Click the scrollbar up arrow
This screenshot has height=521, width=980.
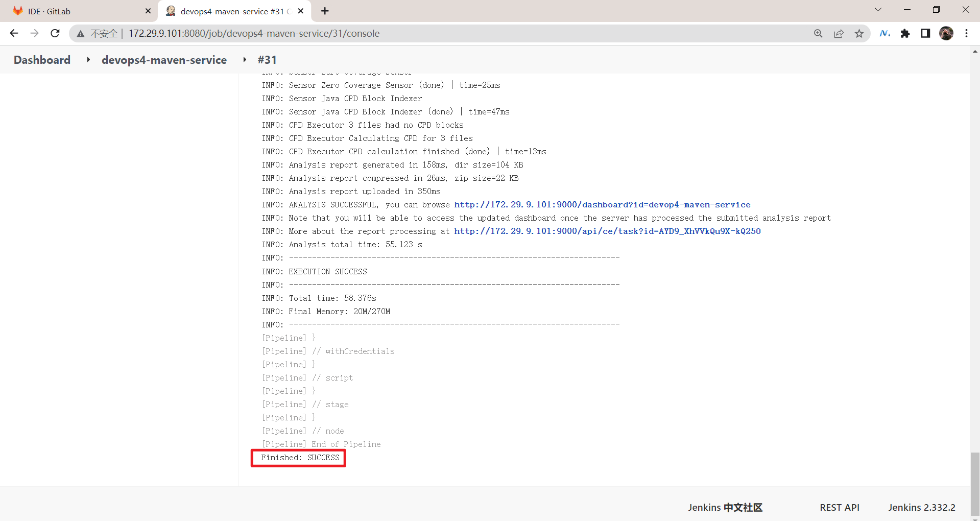tap(975, 51)
